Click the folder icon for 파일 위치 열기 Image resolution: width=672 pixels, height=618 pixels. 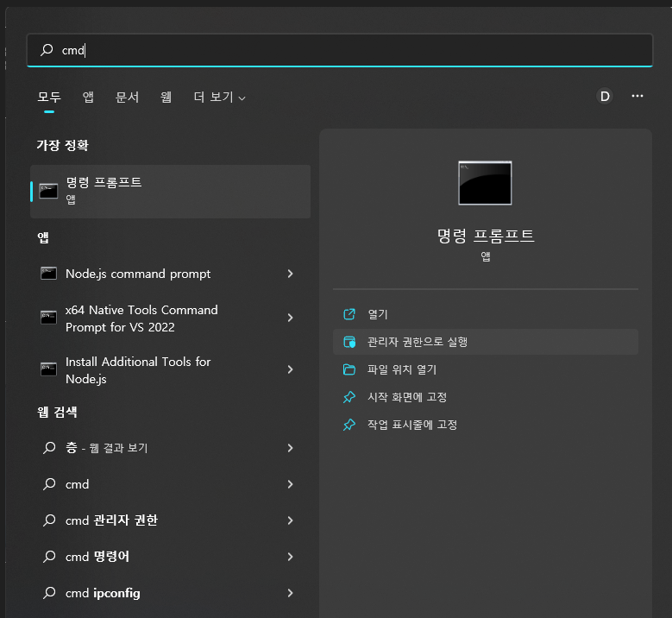pyautogui.click(x=349, y=369)
